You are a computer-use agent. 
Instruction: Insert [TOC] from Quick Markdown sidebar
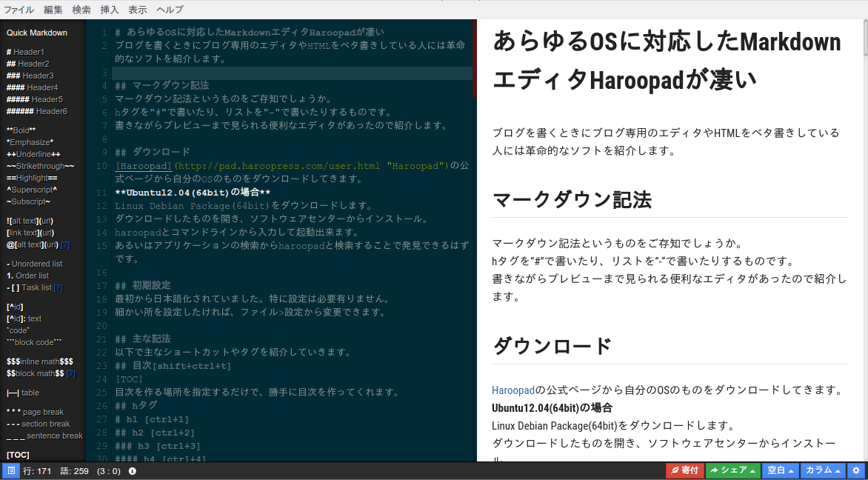coord(18,455)
